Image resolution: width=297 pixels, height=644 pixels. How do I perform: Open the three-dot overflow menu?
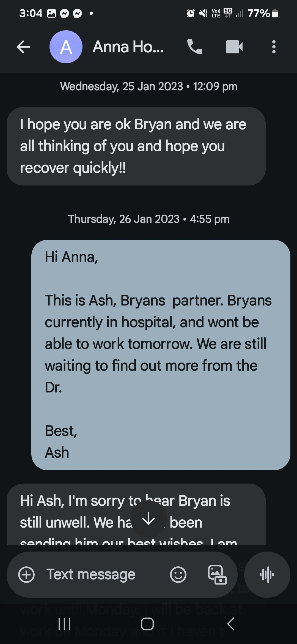pyautogui.click(x=274, y=47)
